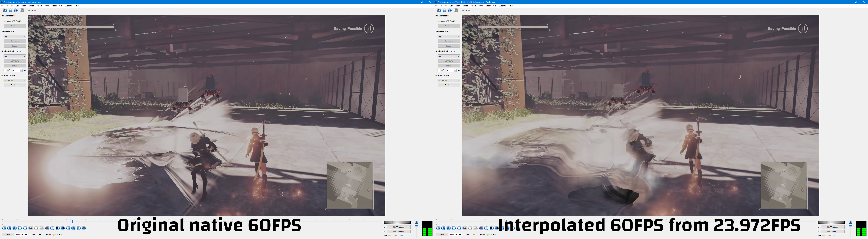This screenshot has height=239, width=868.
Task: Output Format Configure button, left window
Action: (15, 85)
